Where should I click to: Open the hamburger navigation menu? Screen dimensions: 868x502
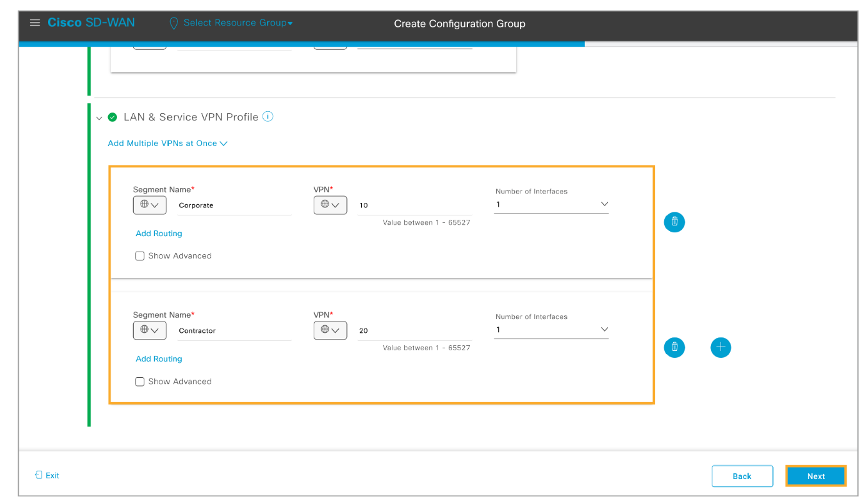pyautogui.click(x=35, y=23)
